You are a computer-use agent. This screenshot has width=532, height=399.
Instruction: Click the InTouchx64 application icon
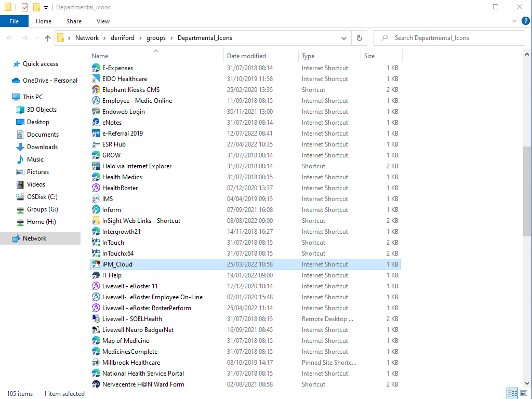(96, 254)
